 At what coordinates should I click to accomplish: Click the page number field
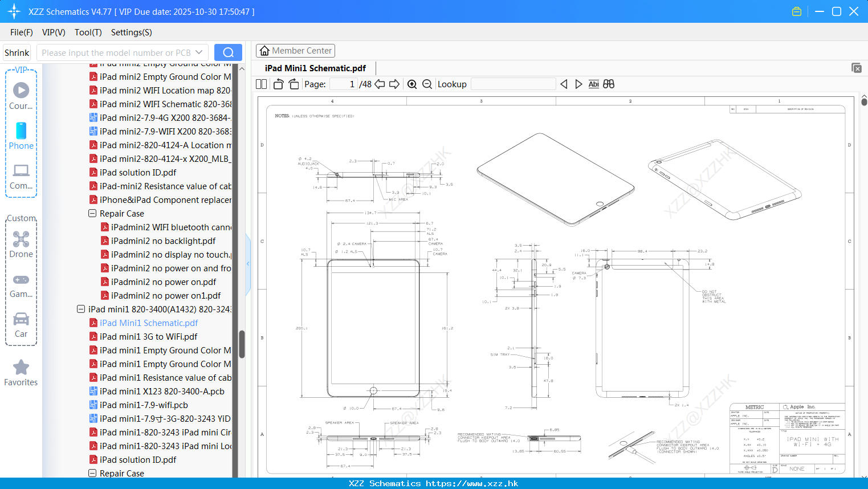tap(344, 84)
